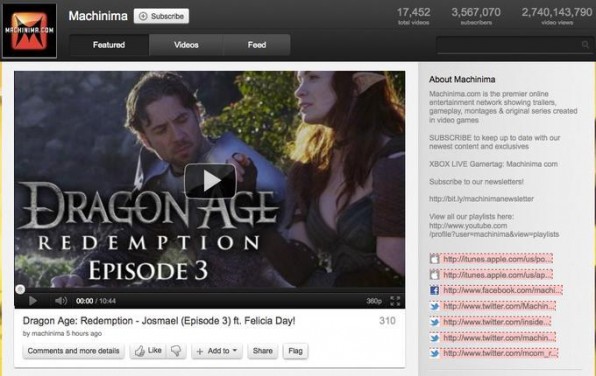Click the 3,567,070 subscribers count
596x376 pixels.
[x=476, y=13]
